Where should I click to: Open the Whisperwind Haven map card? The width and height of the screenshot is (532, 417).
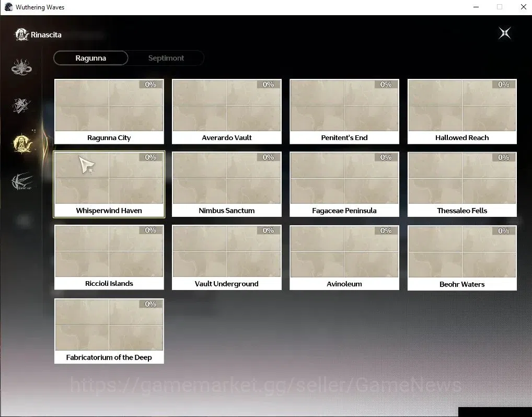(x=109, y=184)
